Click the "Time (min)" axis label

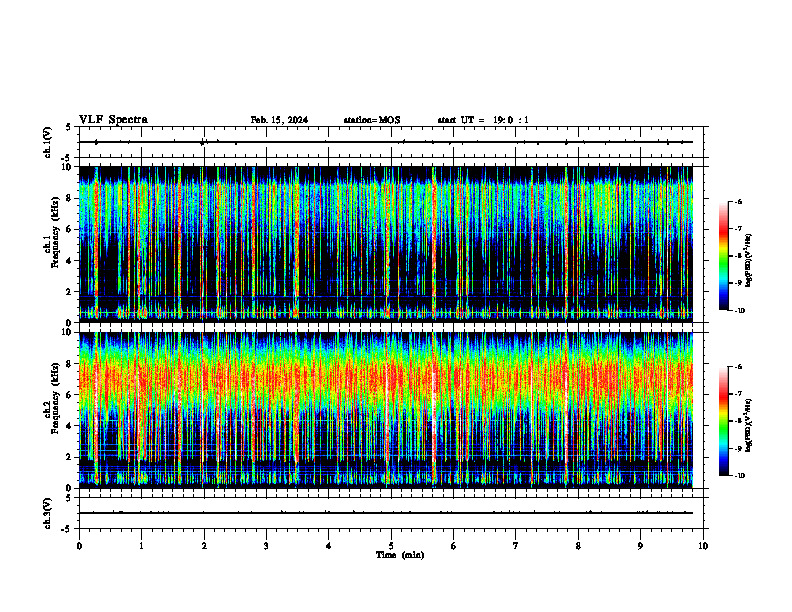click(x=400, y=555)
